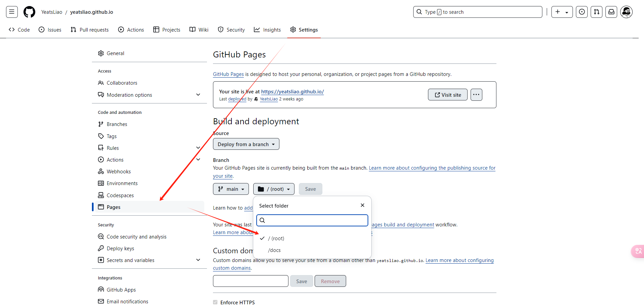Open the repository Actions tab
The image size is (644, 306).
pyautogui.click(x=131, y=30)
